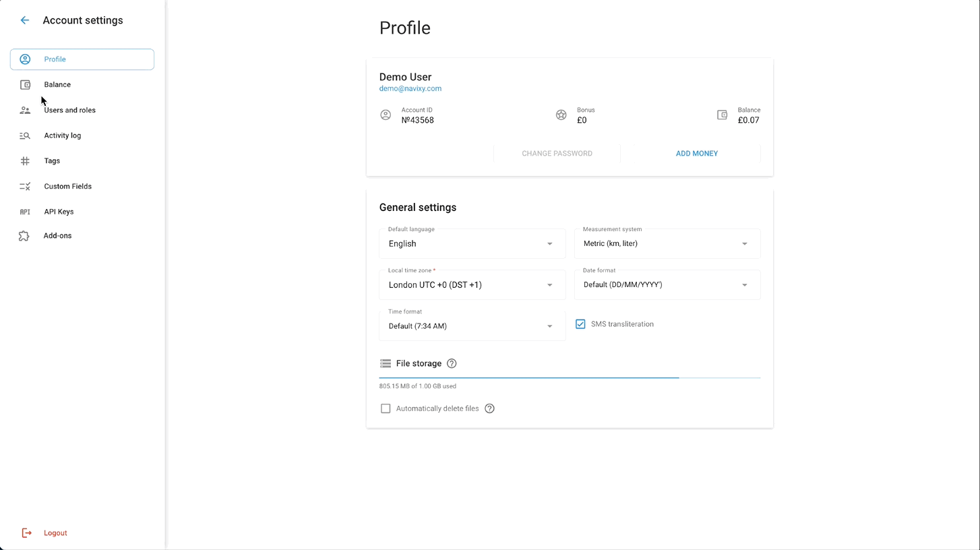Open the Custom Fields section
This screenshot has height=550, width=980.
82,186
